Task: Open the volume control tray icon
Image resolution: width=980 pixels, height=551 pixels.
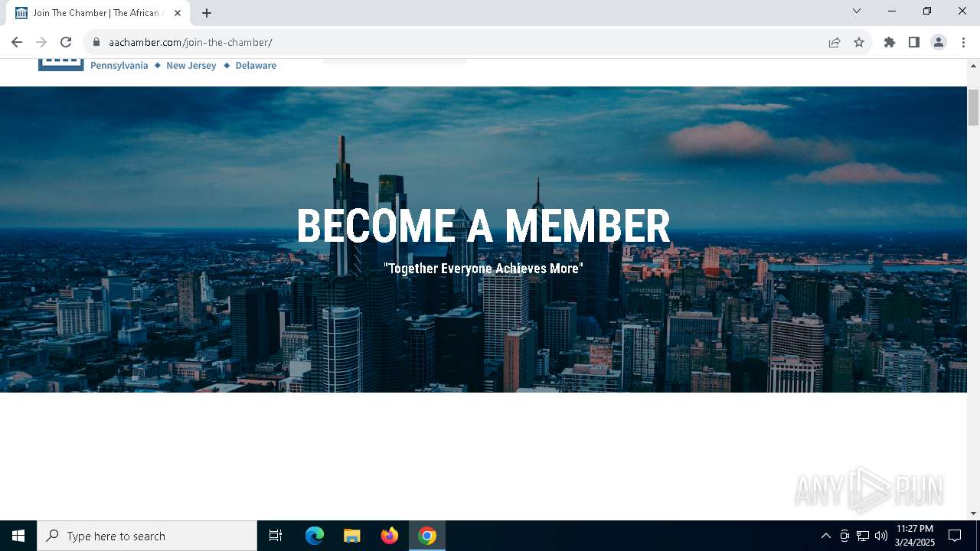Action: 881,536
